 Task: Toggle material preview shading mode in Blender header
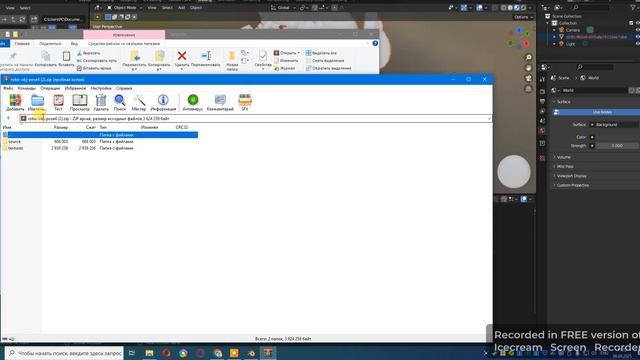(x=517, y=8)
